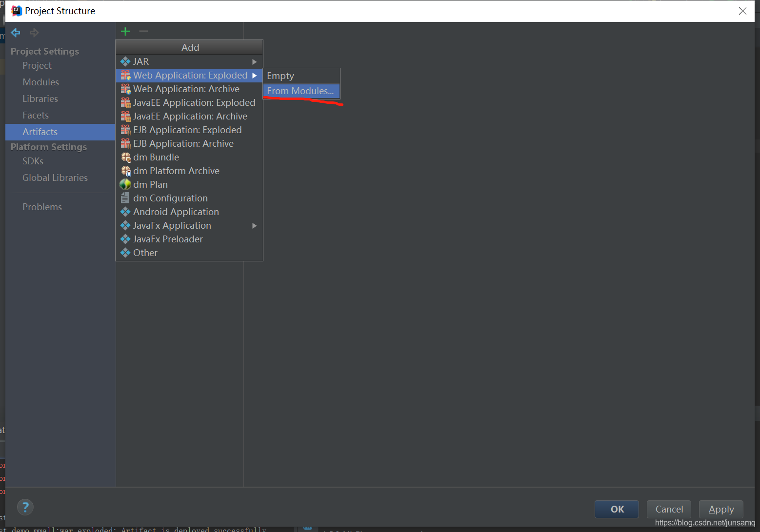760x532 pixels.
Task: Click the minus Remove artifact icon
Action: point(143,31)
